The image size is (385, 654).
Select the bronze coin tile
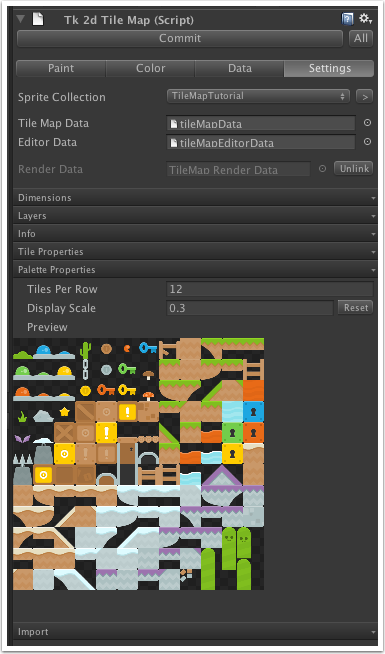(106, 348)
